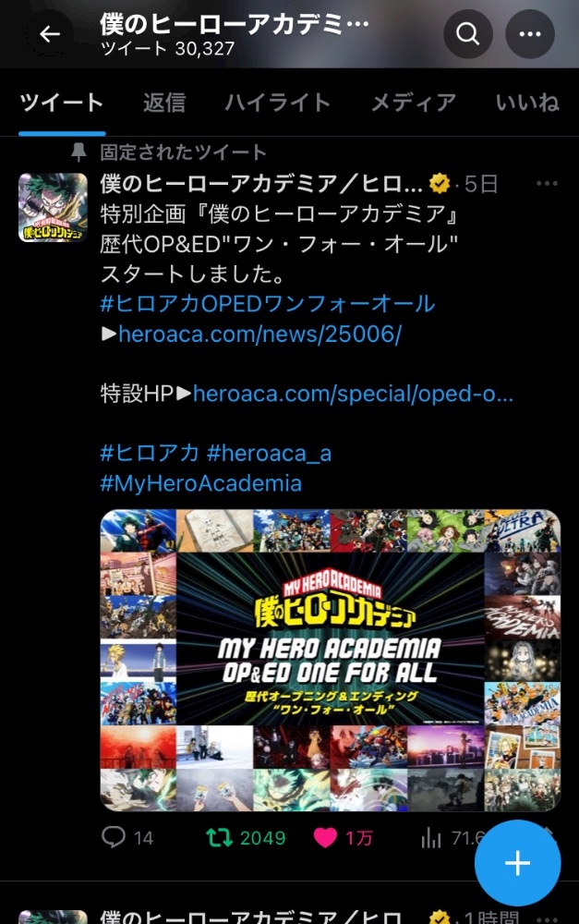Open pinned tweet's three-dot menu
Screen dimensions: 579x924
[x=548, y=184]
